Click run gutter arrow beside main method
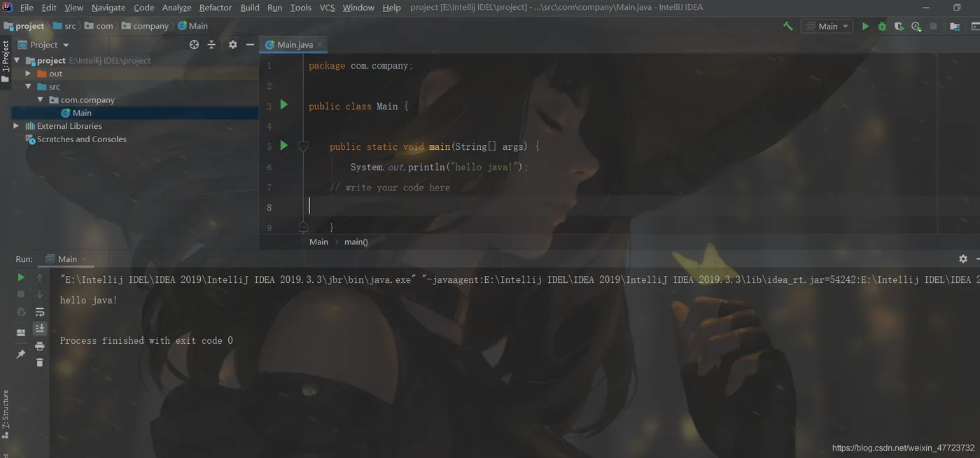Screen dimensions: 980x458 point(283,145)
